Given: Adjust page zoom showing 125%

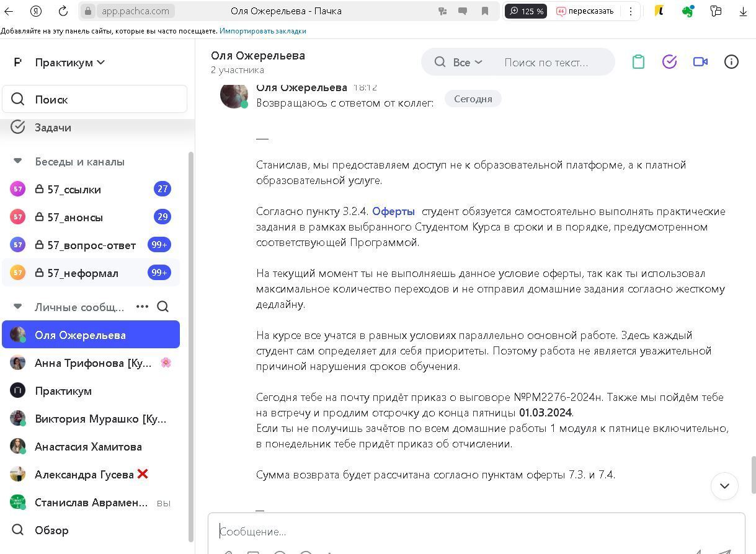Looking at the screenshot, I should [526, 11].
